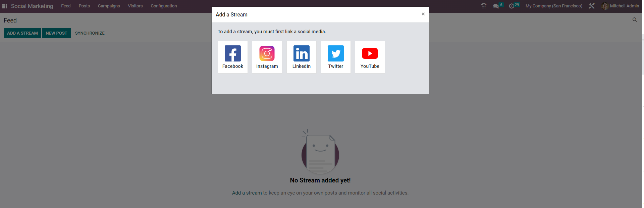Image resolution: width=644 pixels, height=208 pixels.
Task: Open the Visitors menu
Action: pos(135,6)
